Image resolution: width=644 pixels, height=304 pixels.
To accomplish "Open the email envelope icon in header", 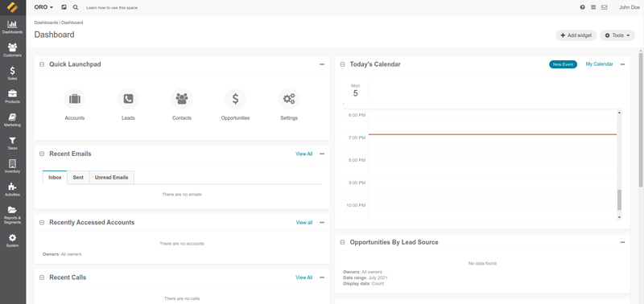I will point(605,7).
